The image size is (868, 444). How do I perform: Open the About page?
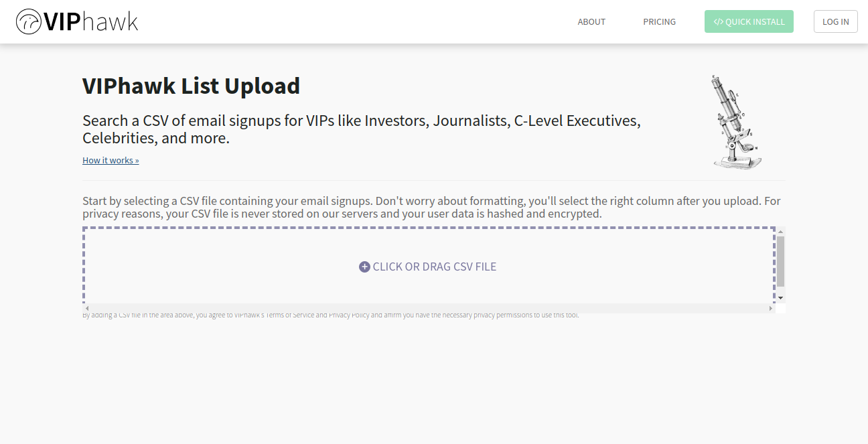tap(591, 21)
